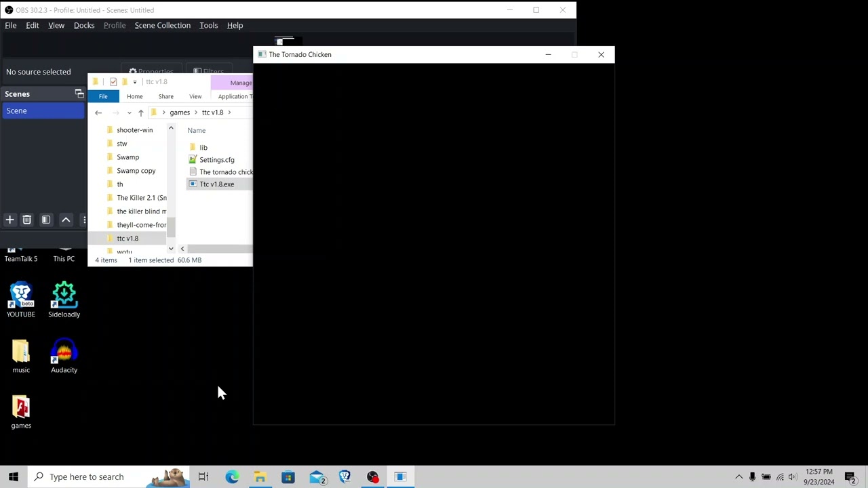Select Settings.cfg file
The width and height of the screenshot is (868, 488).
point(217,160)
